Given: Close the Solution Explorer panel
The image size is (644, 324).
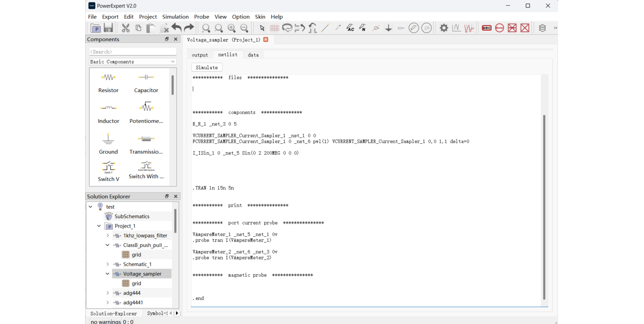Looking at the screenshot, I should [x=176, y=197].
